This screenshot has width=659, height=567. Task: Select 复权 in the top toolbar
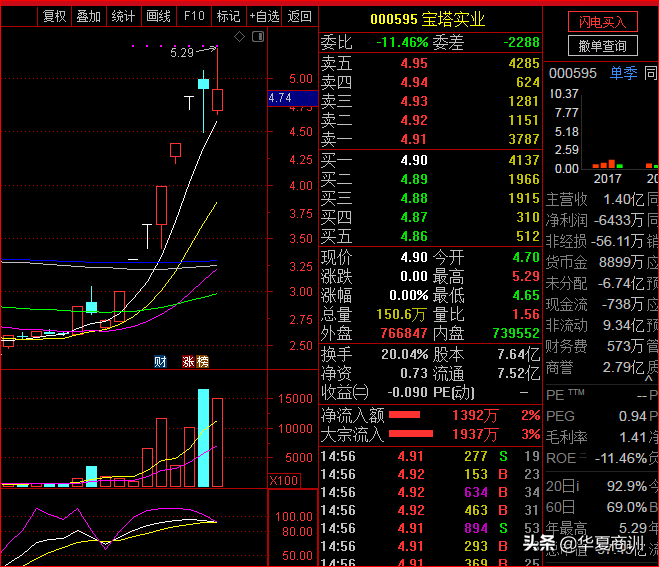click(x=55, y=17)
